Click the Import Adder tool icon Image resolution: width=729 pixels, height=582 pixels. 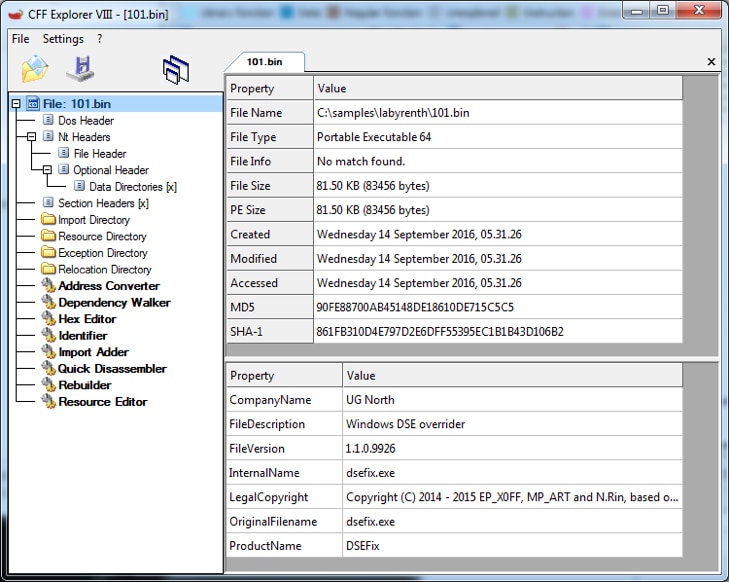click(x=48, y=351)
